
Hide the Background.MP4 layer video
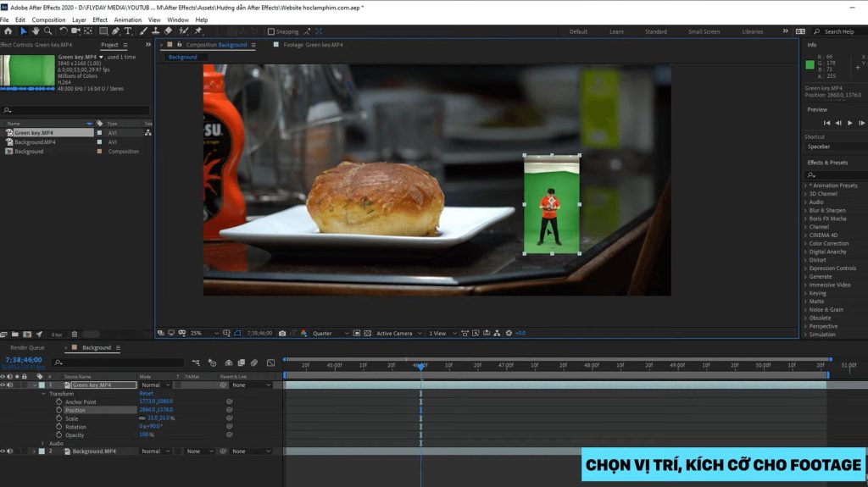coord(3,451)
